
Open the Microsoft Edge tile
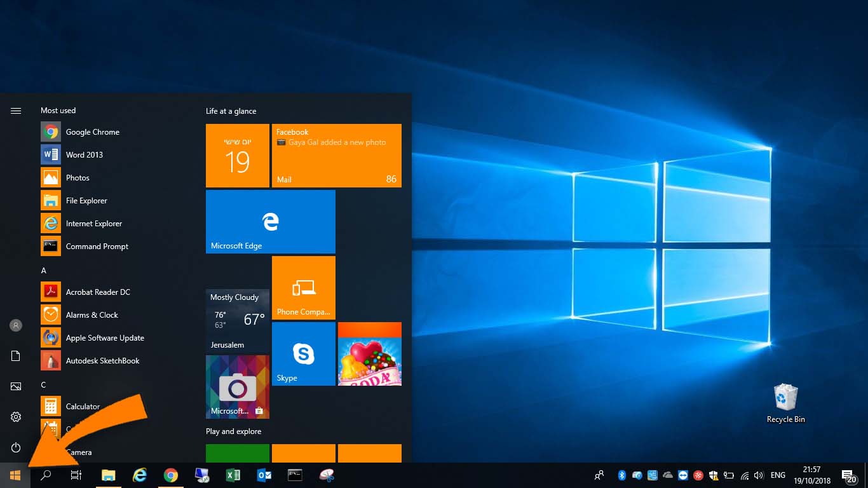point(271,222)
